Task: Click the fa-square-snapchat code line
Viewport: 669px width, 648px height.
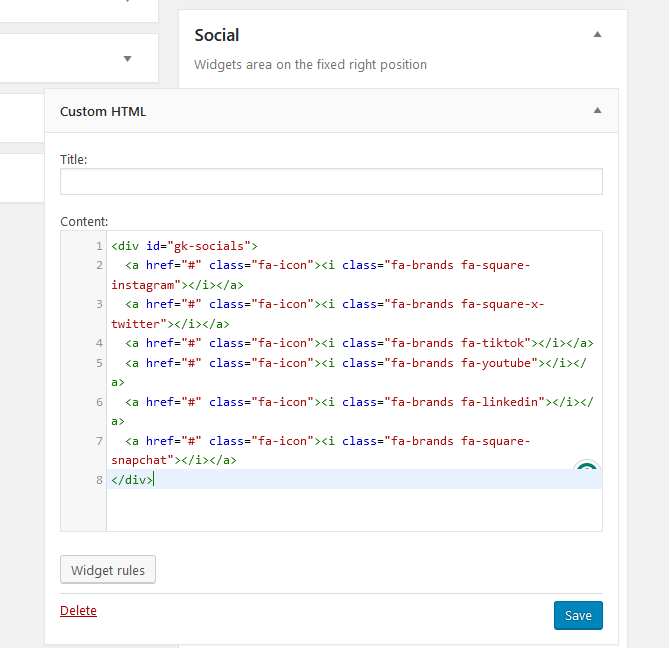Action: click(330, 441)
